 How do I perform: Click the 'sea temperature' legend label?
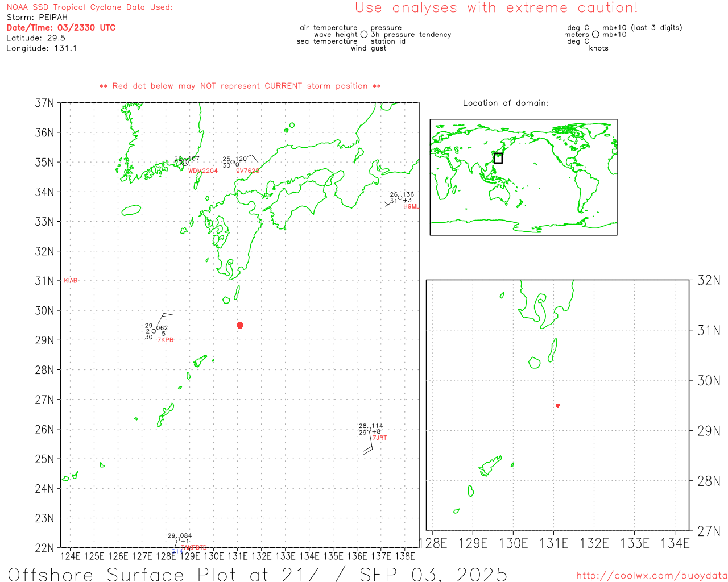point(327,41)
